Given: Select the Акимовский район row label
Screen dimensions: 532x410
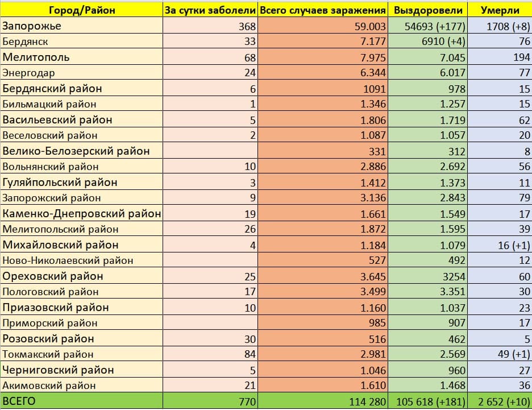Looking at the screenshot, I should point(81,386).
